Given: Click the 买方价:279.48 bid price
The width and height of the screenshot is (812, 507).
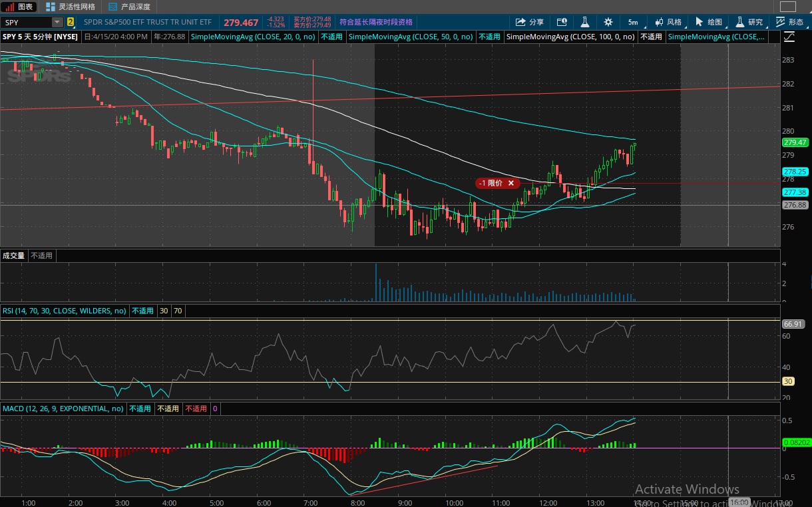Looking at the screenshot, I should coord(312,19).
